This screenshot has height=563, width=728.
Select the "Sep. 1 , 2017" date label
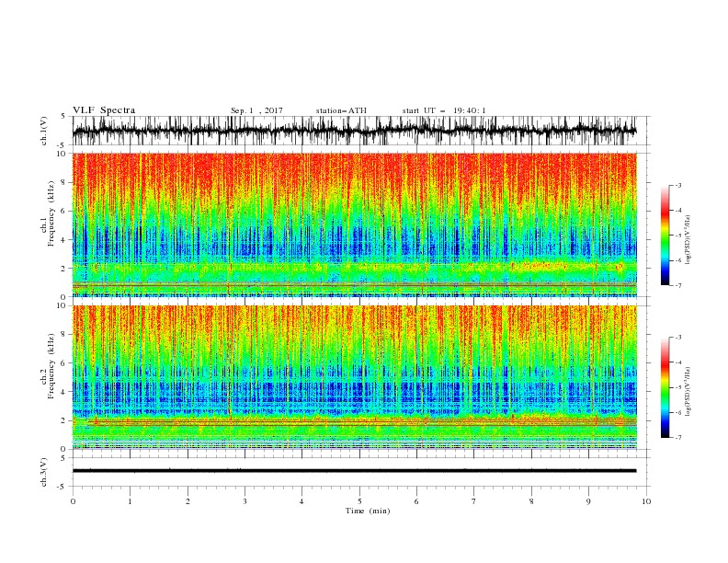coord(256,110)
